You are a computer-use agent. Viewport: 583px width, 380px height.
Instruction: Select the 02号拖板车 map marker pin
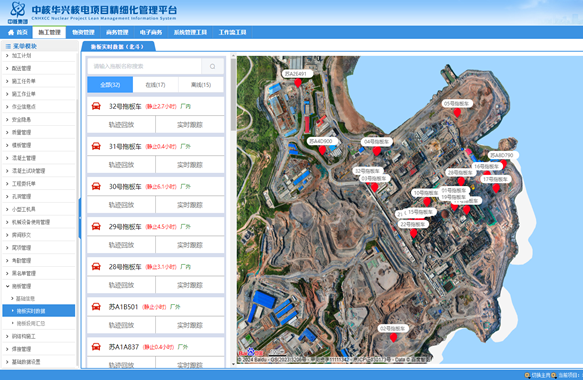pyautogui.click(x=393, y=338)
